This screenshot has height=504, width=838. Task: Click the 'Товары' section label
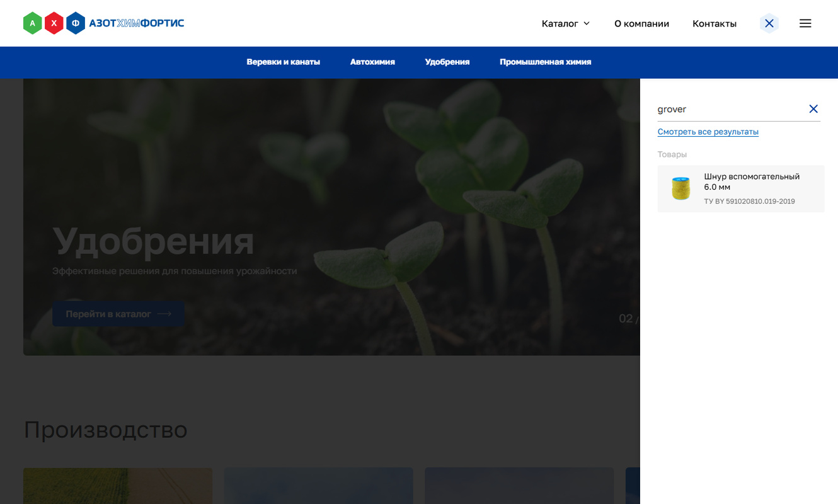click(672, 154)
